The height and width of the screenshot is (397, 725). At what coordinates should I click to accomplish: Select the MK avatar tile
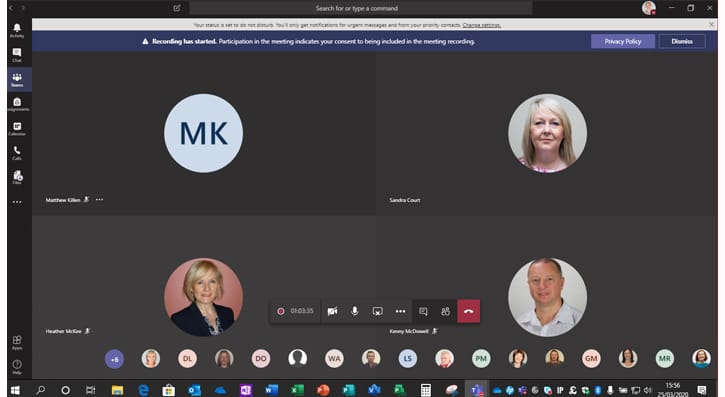(203, 133)
